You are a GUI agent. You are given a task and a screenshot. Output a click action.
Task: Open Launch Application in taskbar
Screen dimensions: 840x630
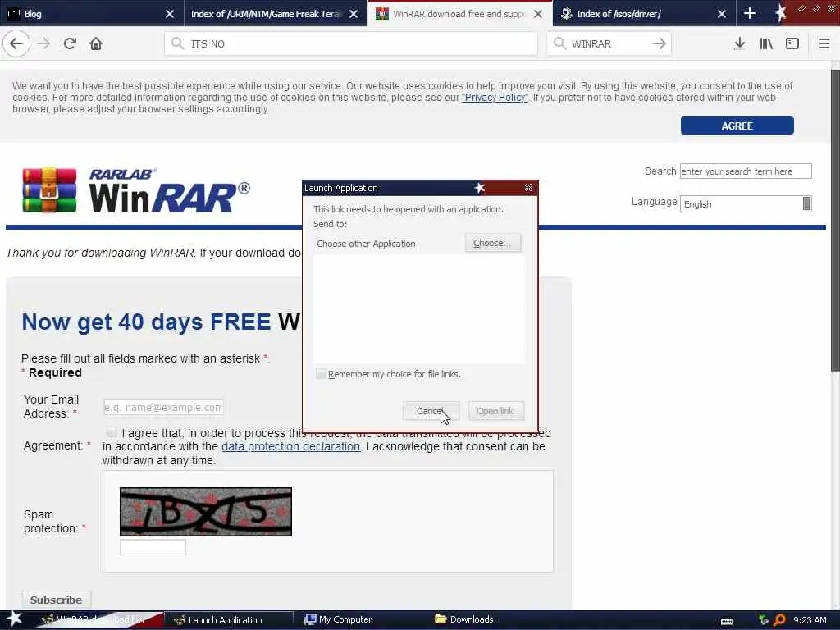[228, 620]
